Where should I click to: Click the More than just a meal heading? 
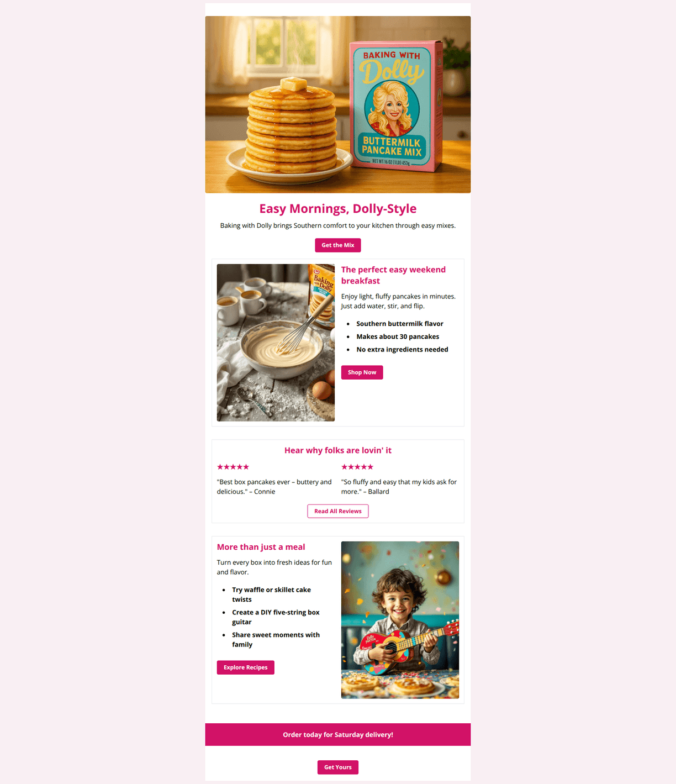(x=261, y=547)
